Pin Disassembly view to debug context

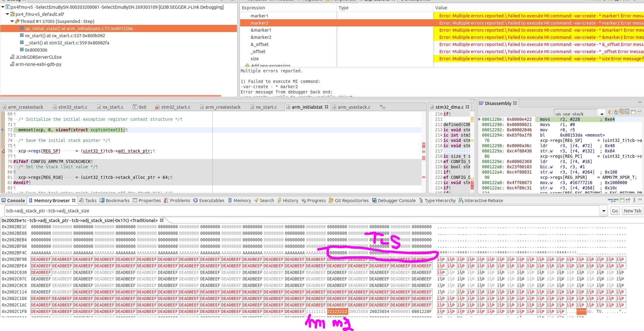(639, 112)
